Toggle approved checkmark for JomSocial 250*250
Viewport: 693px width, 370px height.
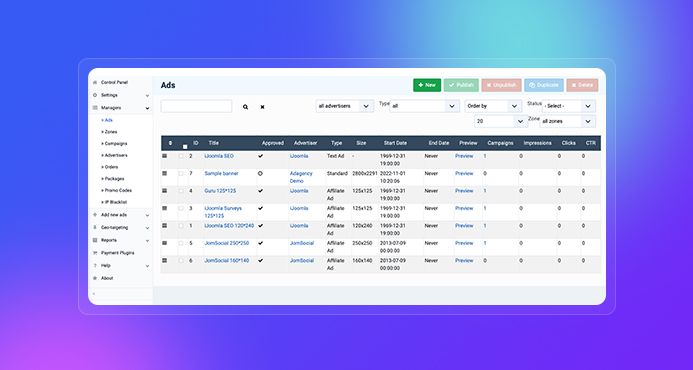[260, 243]
